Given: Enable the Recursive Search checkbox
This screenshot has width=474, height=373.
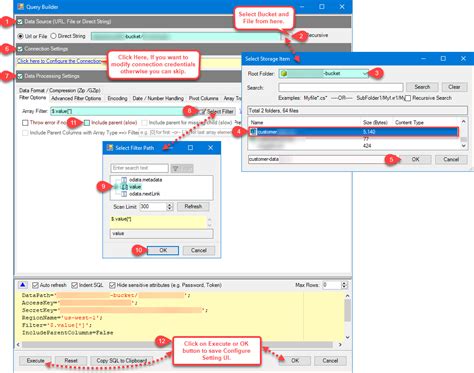Looking at the screenshot, I should 408,98.
